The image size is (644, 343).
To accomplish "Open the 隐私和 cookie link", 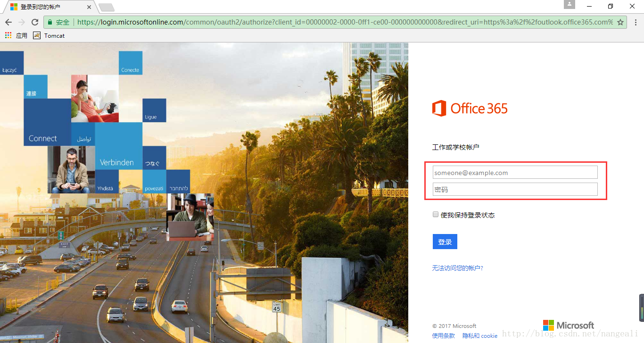I will [480, 336].
